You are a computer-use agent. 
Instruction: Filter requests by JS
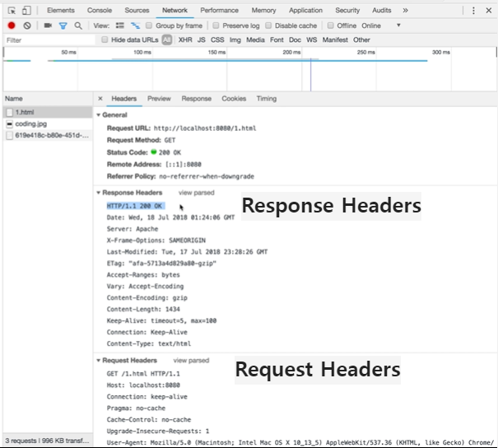tap(202, 40)
